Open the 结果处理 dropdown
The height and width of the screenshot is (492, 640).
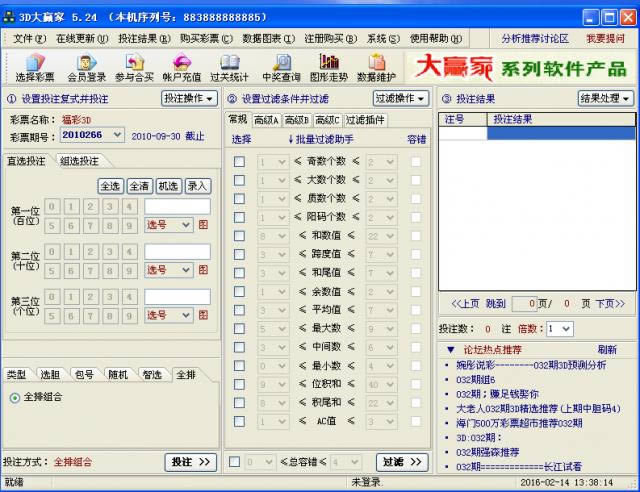(x=605, y=99)
